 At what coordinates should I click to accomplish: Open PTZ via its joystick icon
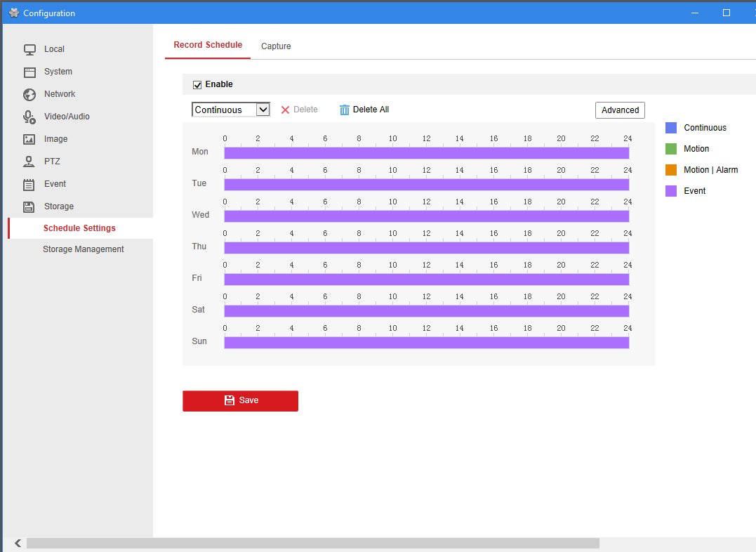(29, 162)
